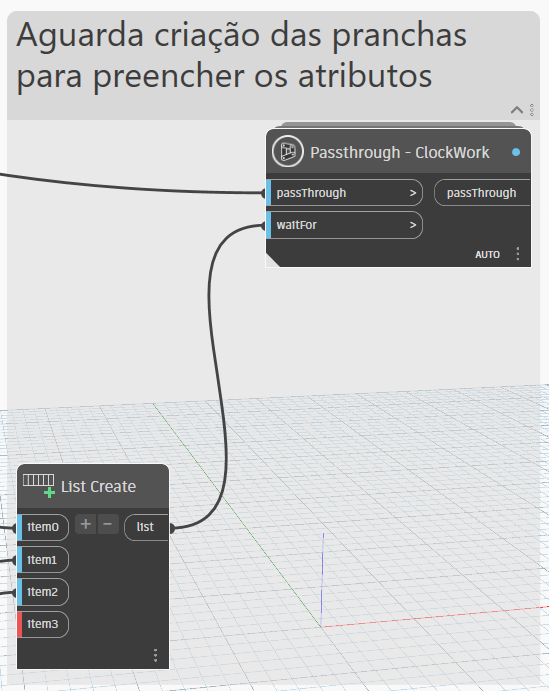Click the List Create node icon
This screenshot has height=691, width=549.
pos(39,486)
